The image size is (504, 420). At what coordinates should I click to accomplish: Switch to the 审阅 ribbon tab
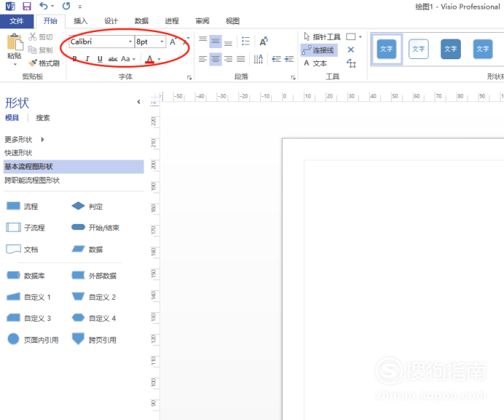pos(202,21)
